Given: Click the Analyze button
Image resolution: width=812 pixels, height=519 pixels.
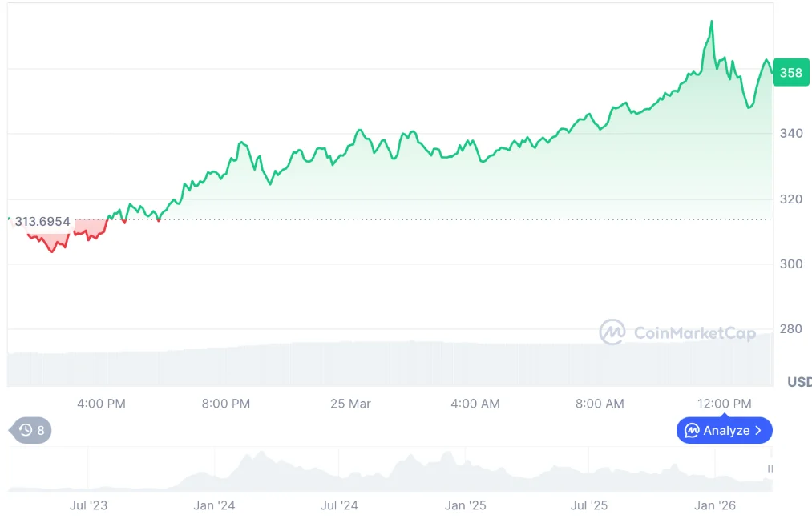Looking at the screenshot, I should pyautogui.click(x=724, y=430).
